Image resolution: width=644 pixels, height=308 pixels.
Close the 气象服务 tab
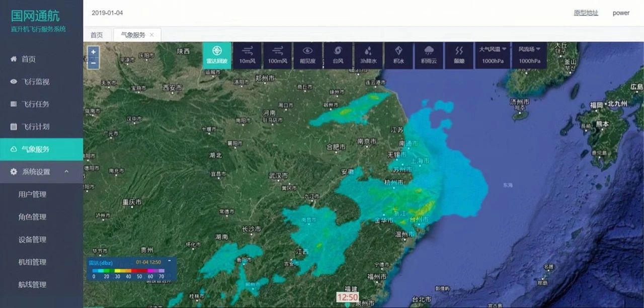[x=152, y=35]
